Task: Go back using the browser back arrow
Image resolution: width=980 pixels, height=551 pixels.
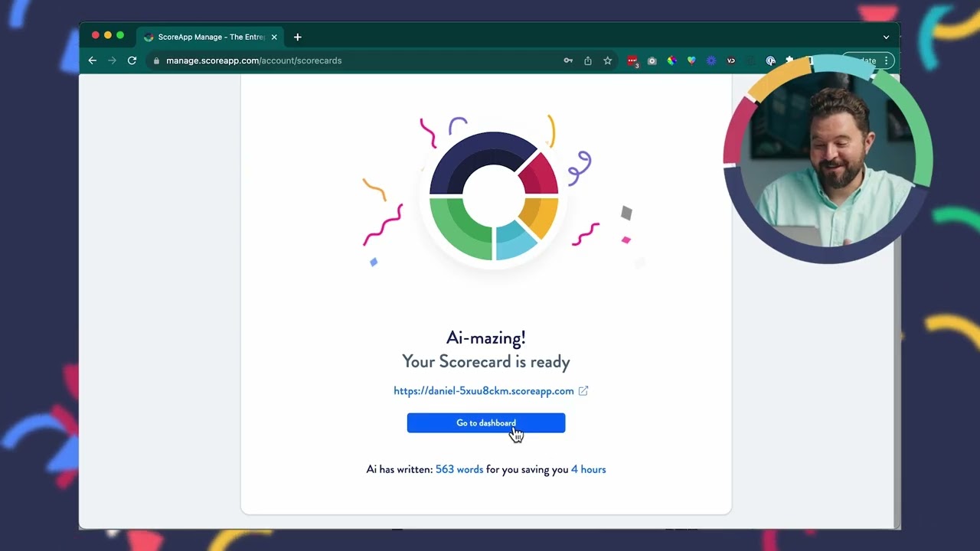Action: 93,60
